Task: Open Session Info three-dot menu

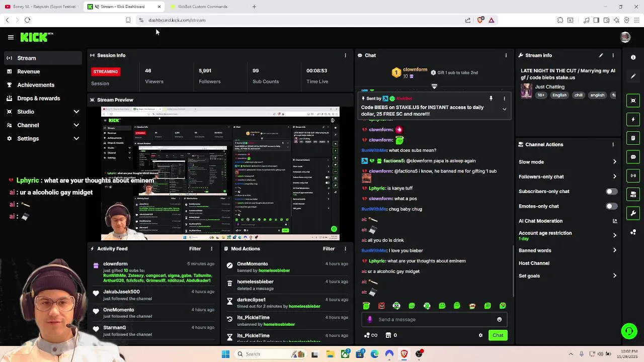Action: 345,55
